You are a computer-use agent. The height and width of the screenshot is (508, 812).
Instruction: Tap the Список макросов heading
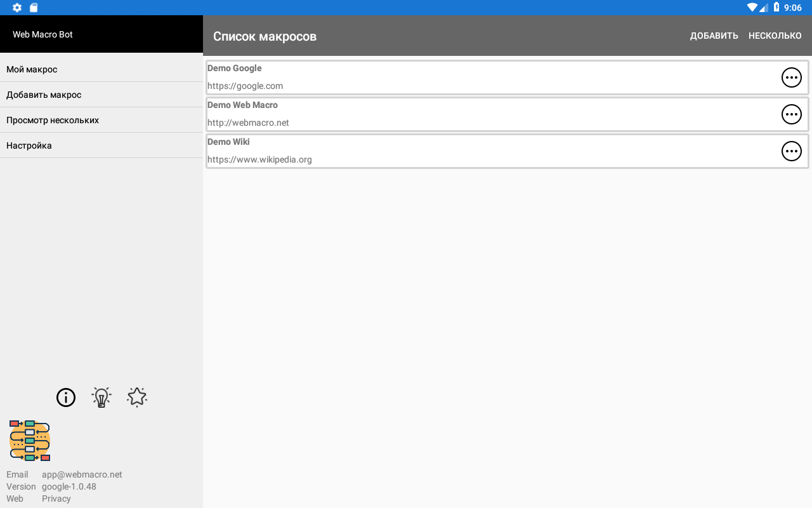click(x=265, y=36)
